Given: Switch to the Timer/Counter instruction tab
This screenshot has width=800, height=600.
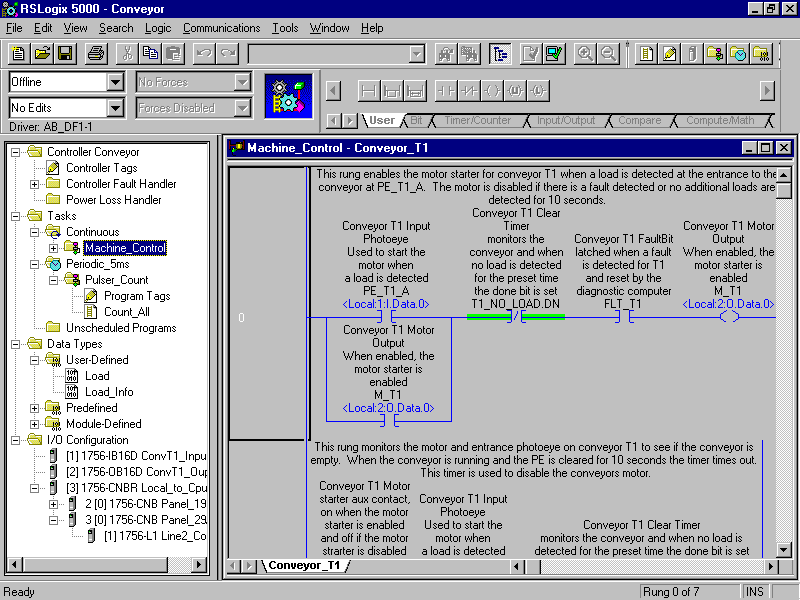Looking at the screenshot, I should tap(477, 120).
